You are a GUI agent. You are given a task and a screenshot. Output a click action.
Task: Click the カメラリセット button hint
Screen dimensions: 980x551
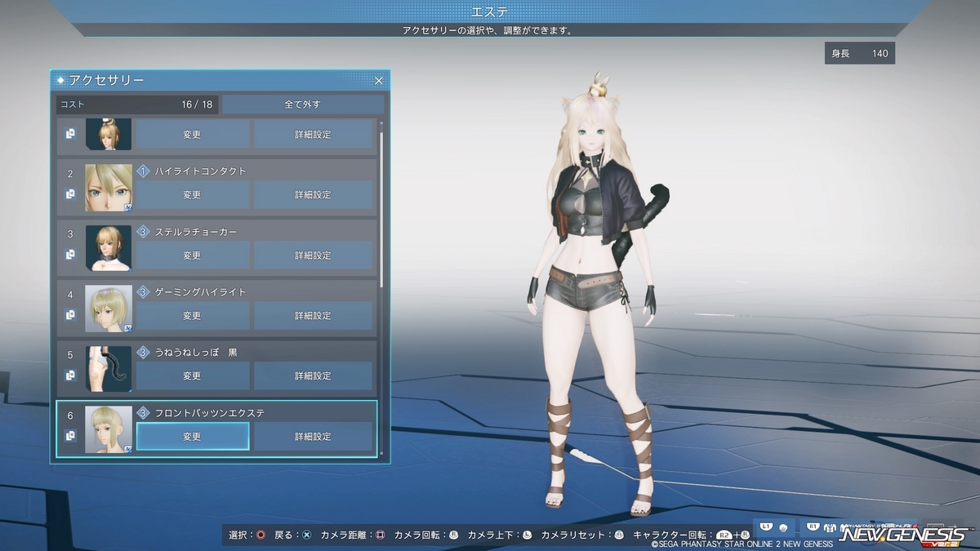[619, 535]
